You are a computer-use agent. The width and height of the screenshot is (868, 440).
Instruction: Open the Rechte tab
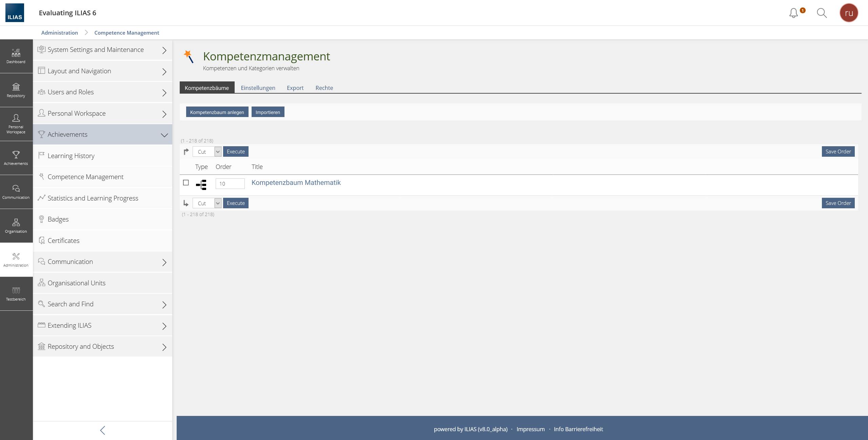coord(324,88)
